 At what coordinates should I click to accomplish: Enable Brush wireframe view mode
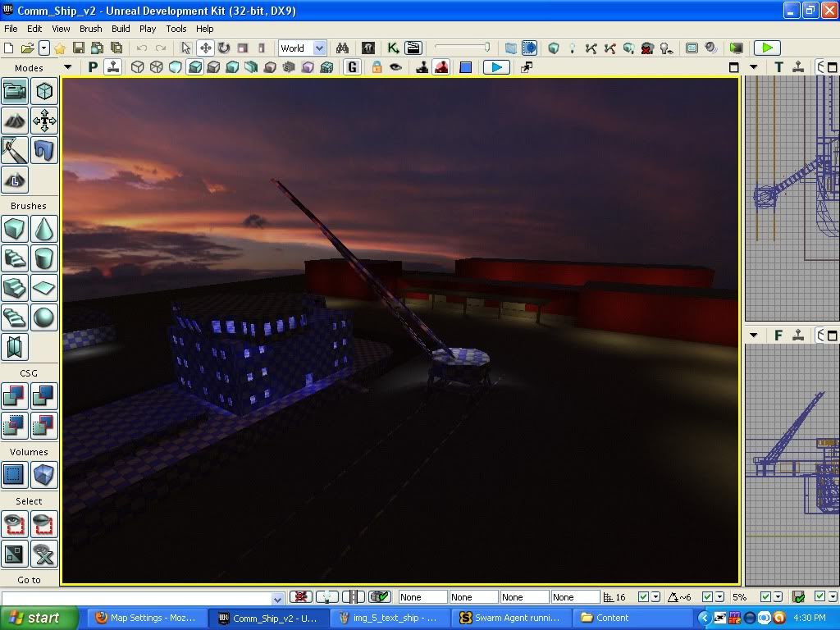[137, 67]
